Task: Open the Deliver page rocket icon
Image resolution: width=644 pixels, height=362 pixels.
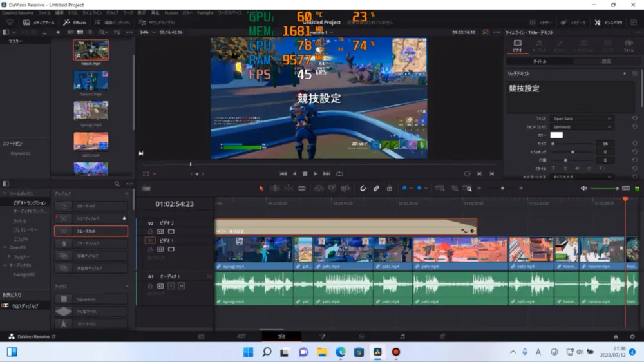Action: [442, 336]
